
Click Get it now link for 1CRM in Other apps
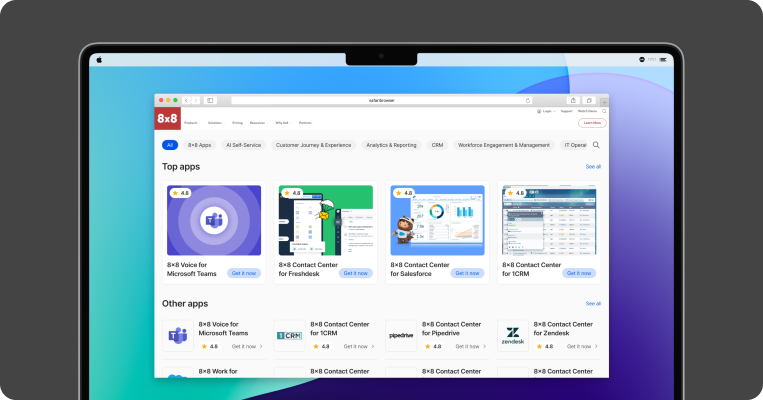[359, 346]
